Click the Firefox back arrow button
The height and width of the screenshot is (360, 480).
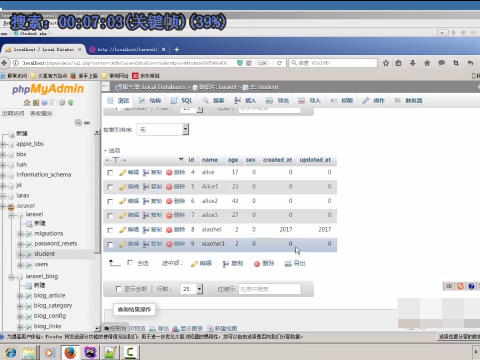point(4,63)
